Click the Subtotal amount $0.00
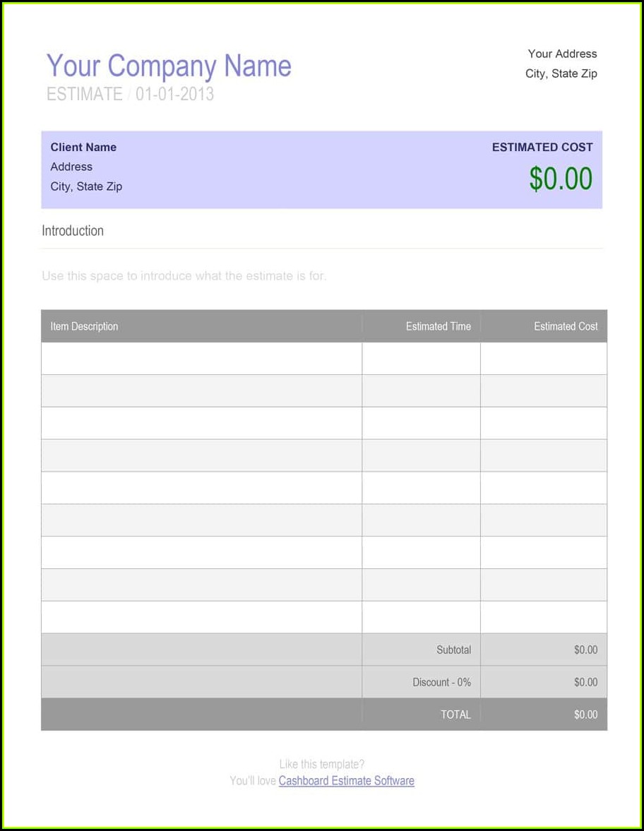644x831 pixels. point(585,650)
